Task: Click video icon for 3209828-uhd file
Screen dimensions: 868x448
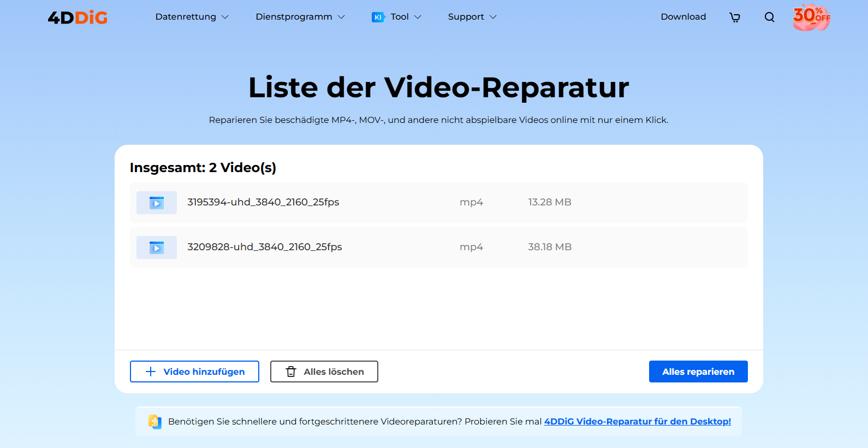Action: click(x=157, y=247)
